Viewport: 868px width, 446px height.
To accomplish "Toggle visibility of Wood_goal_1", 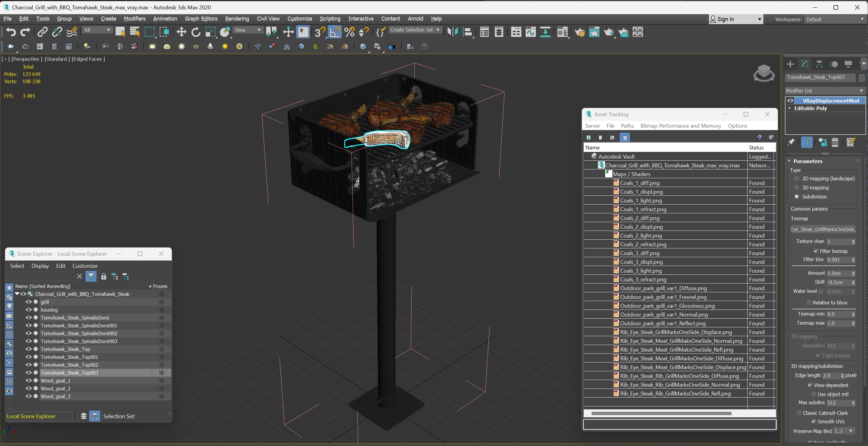I will (29, 380).
